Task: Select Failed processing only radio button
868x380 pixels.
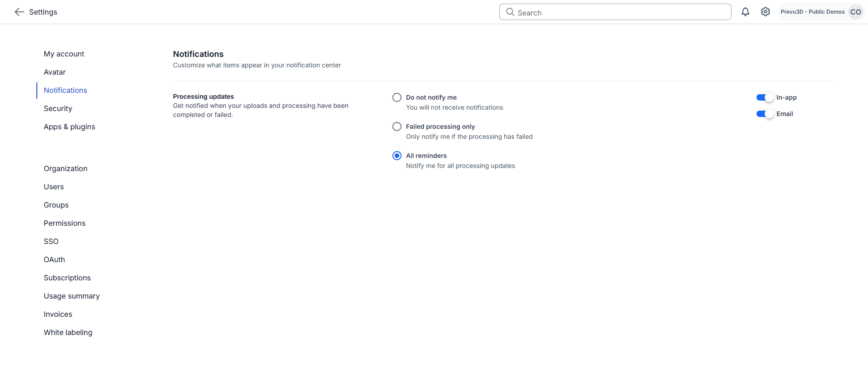Action: 397,127
